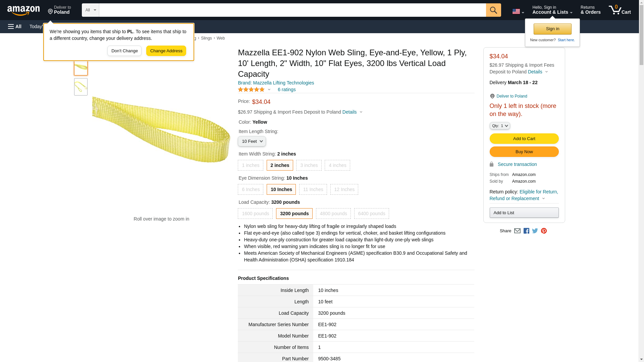644x362 pixels.
Task: Open the 10 Feet length dropdown
Action: pos(252,141)
